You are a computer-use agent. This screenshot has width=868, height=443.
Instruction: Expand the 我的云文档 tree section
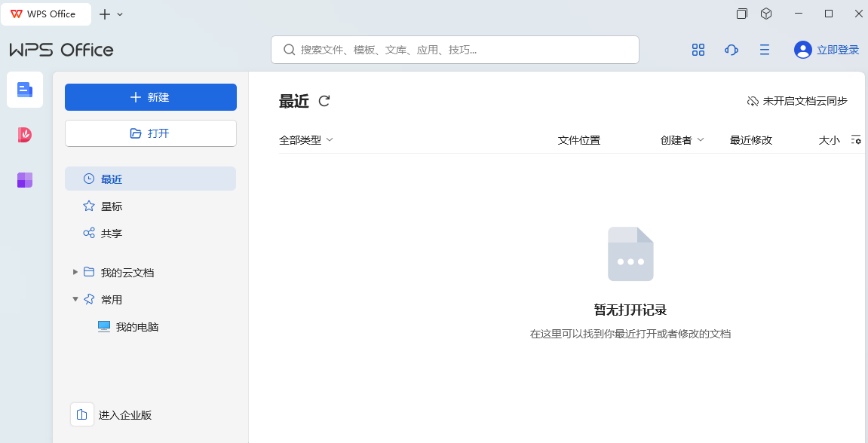point(75,272)
